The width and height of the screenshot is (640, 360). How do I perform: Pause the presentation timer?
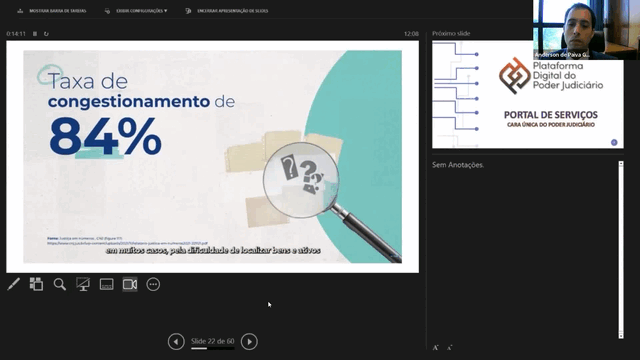[35, 34]
